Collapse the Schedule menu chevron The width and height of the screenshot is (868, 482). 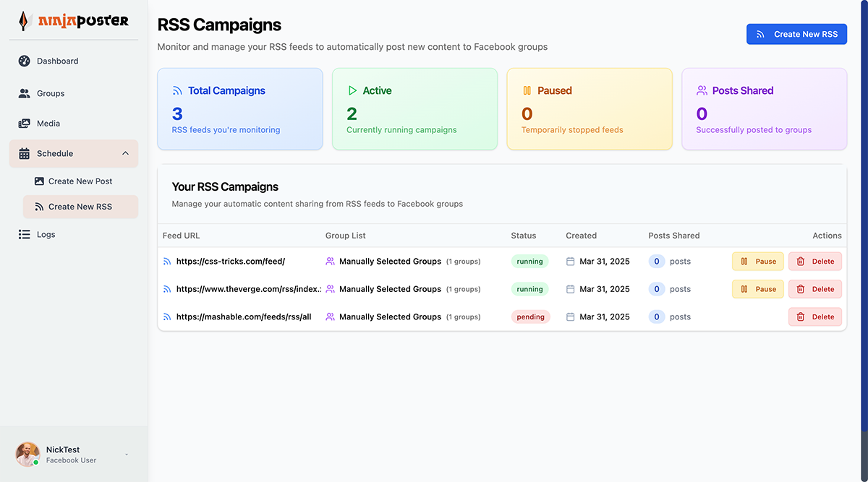(125, 153)
